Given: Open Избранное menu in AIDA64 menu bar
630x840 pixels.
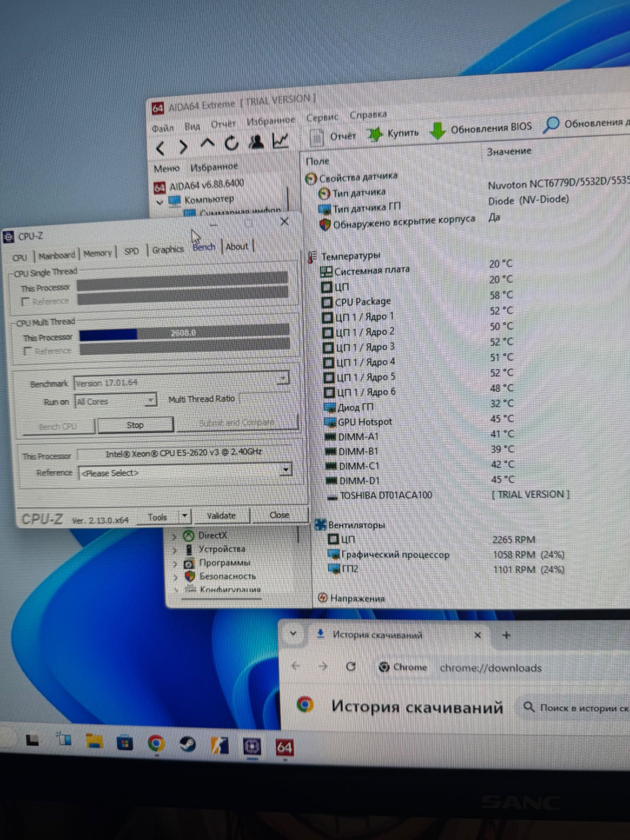Looking at the screenshot, I should tap(271, 121).
